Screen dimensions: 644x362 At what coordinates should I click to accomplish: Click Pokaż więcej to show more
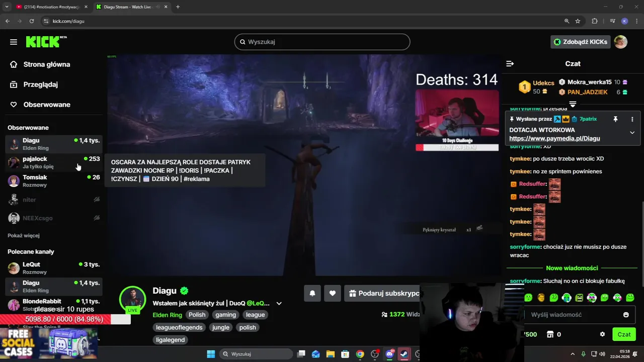pos(23,235)
